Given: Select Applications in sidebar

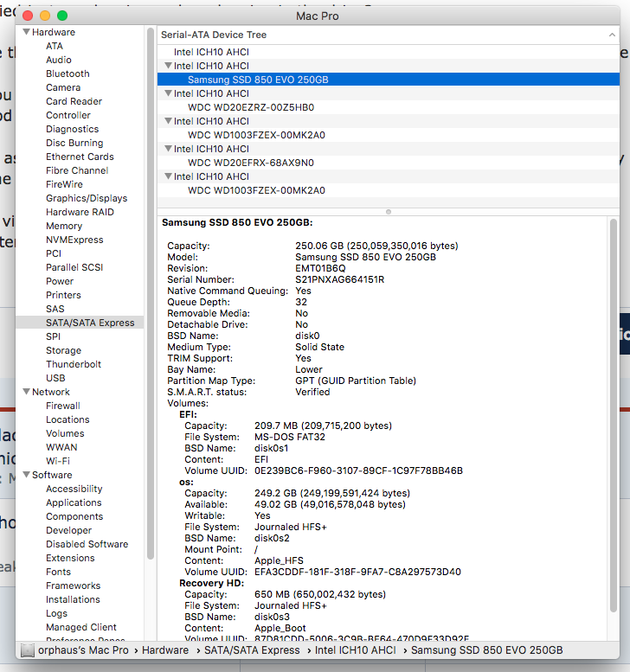Looking at the screenshot, I should coord(74,502).
